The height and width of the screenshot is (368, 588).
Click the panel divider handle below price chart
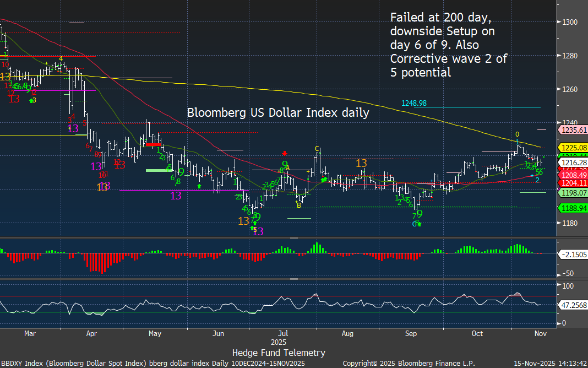(294, 239)
